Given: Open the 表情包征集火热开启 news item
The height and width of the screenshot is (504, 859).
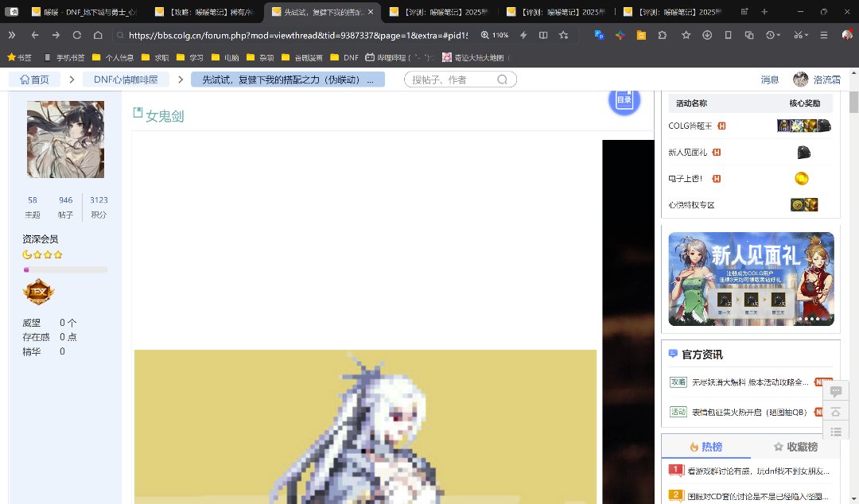Looking at the screenshot, I should [749, 412].
